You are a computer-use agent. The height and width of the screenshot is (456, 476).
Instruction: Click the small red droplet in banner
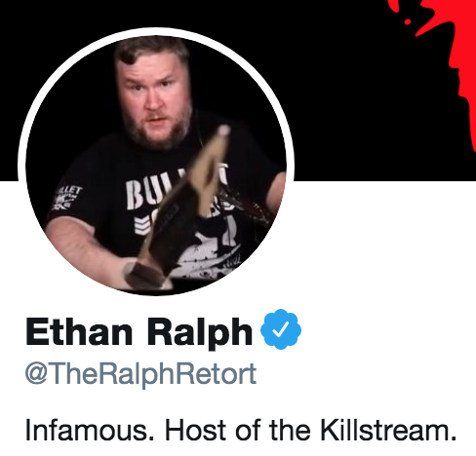tap(407, 21)
